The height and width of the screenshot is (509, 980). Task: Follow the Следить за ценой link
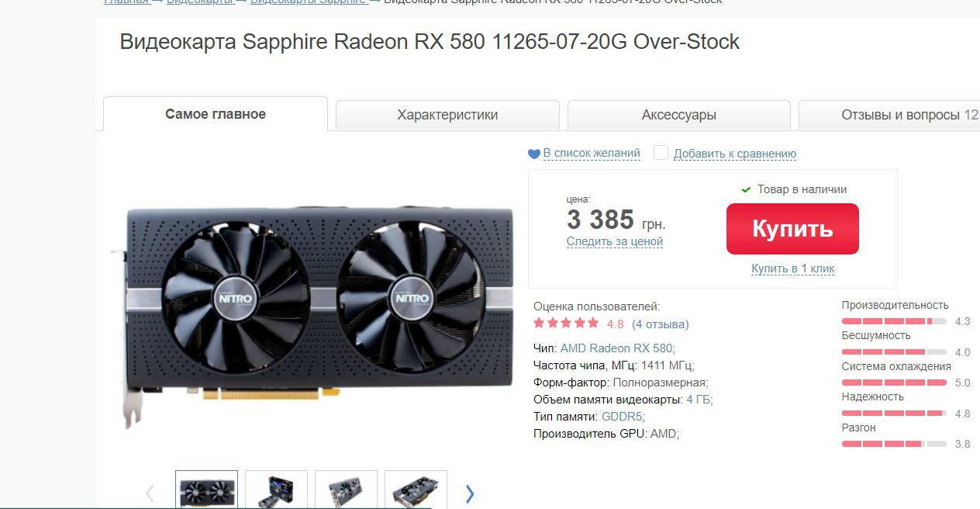(x=615, y=241)
